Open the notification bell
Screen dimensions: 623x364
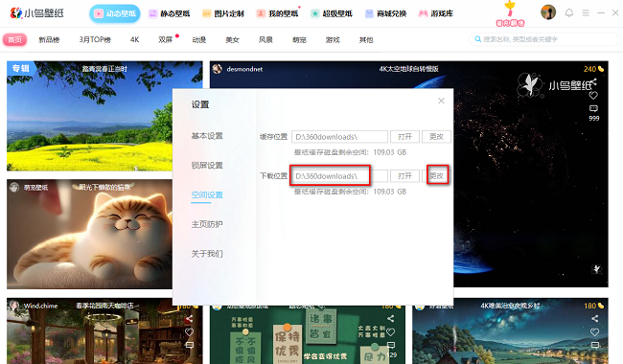coord(569,12)
